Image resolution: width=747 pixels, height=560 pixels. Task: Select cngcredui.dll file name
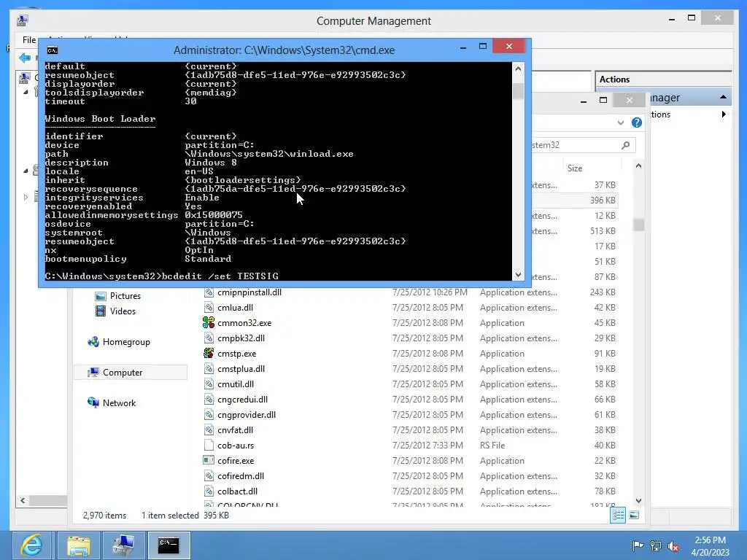pyautogui.click(x=242, y=399)
